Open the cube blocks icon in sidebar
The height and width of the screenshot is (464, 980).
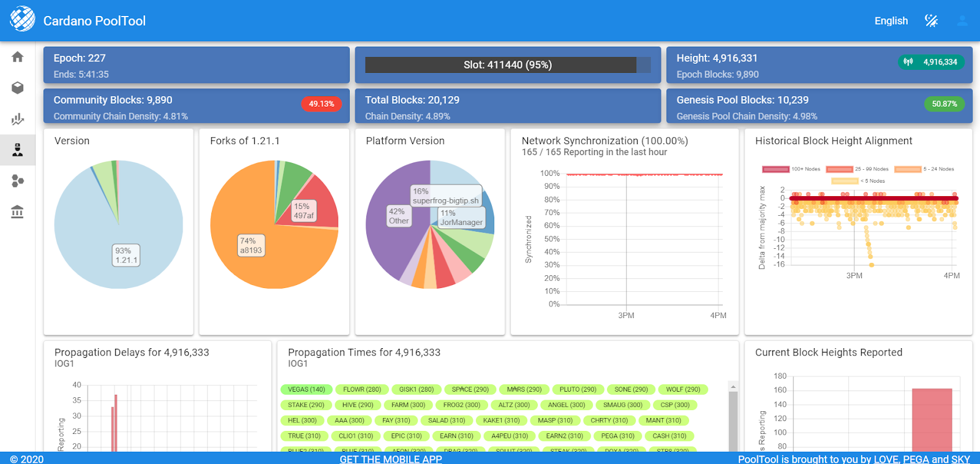pyautogui.click(x=17, y=88)
